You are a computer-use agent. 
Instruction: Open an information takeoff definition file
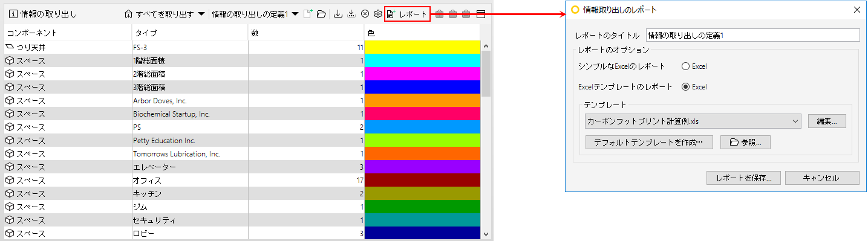point(321,14)
